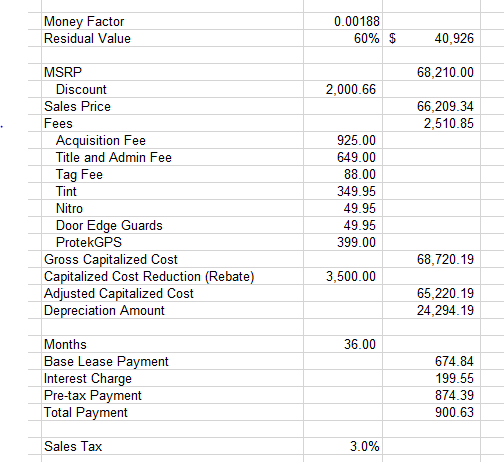Screen dimensions: 504x462
Task: Select the Months value 36.00 cell
Action: tap(343, 344)
